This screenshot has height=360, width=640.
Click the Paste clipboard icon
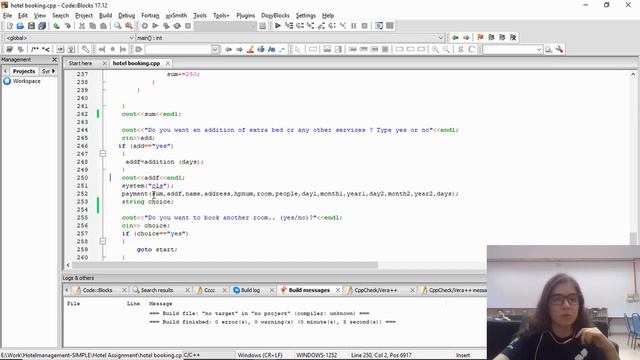click(x=104, y=26)
